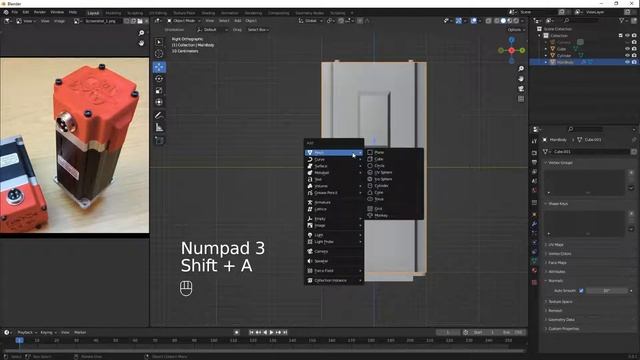The height and width of the screenshot is (360, 640).
Task: Toggle the timeline auto-keying record button
Action: [236, 332]
